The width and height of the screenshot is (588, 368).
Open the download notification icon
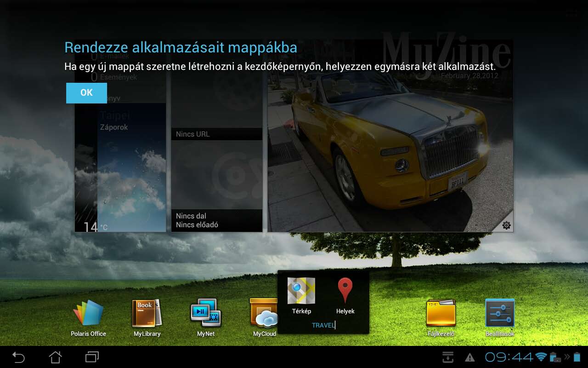[x=448, y=357]
